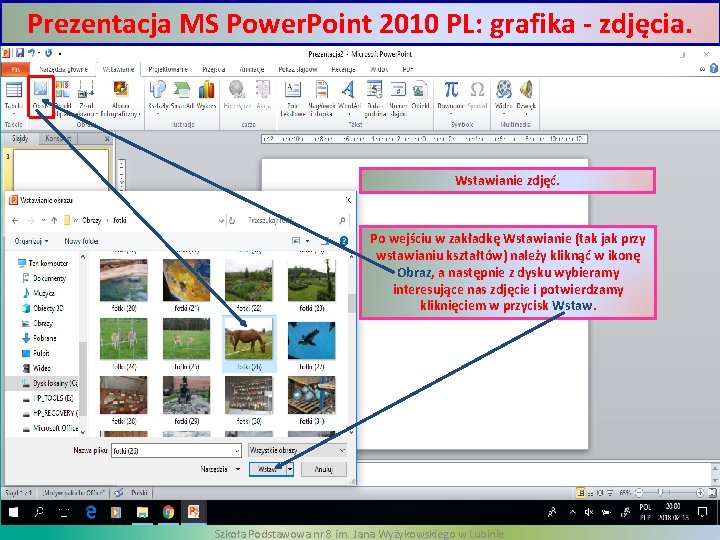
Task: Click the arrow beside the Wstaw button
Action: point(290,469)
